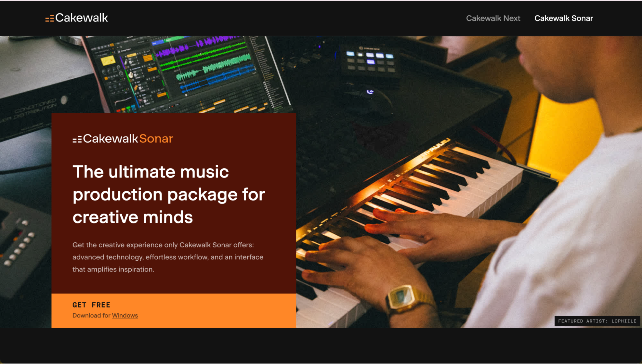Viewport: 642px width, 364px height.
Task: Select the Cakewalk Sonar navigation tab
Action: point(563,18)
